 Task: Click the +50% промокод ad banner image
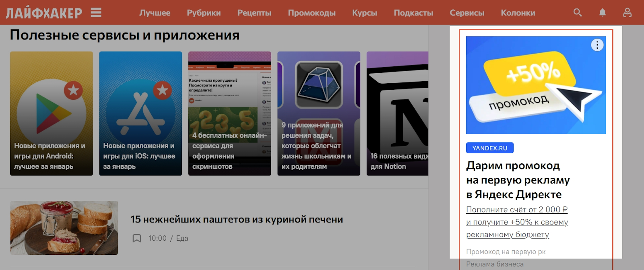pos(536,85)
